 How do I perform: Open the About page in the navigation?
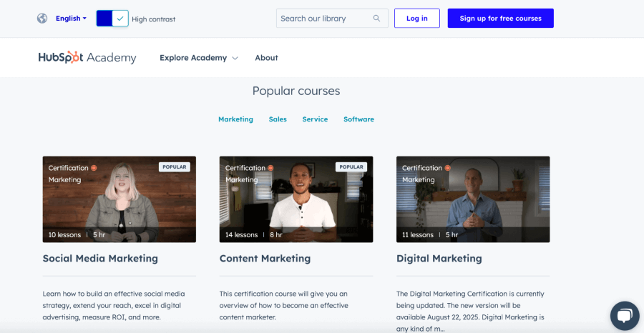click(x=266, y=58)
